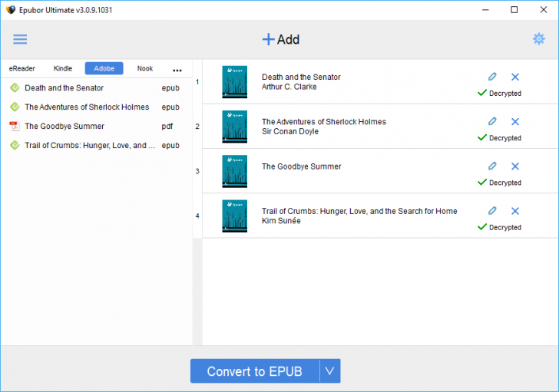The height and width of the screenshot is (392, 559).
Task: Switch to the Kindle tab
Action: (x=63, y=68)
